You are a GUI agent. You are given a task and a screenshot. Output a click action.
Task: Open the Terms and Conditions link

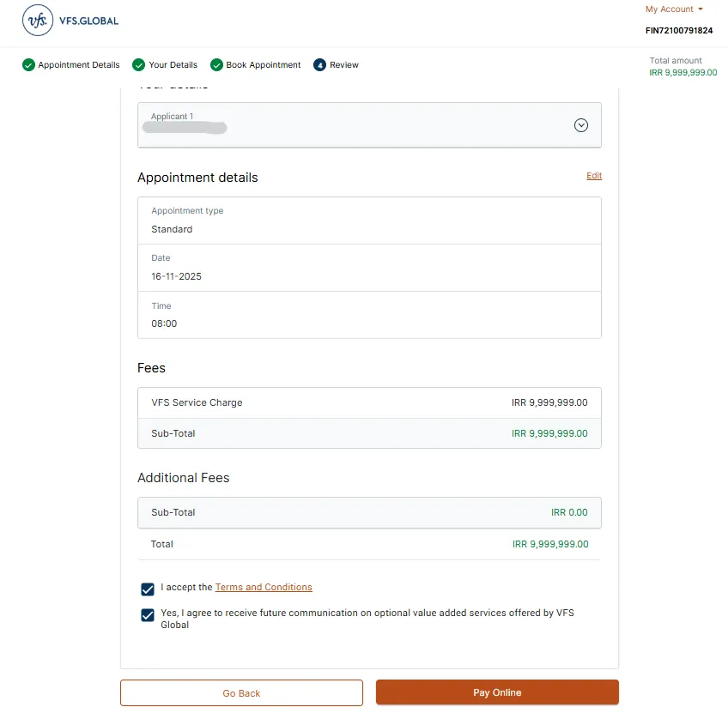(x=264, y=588)
